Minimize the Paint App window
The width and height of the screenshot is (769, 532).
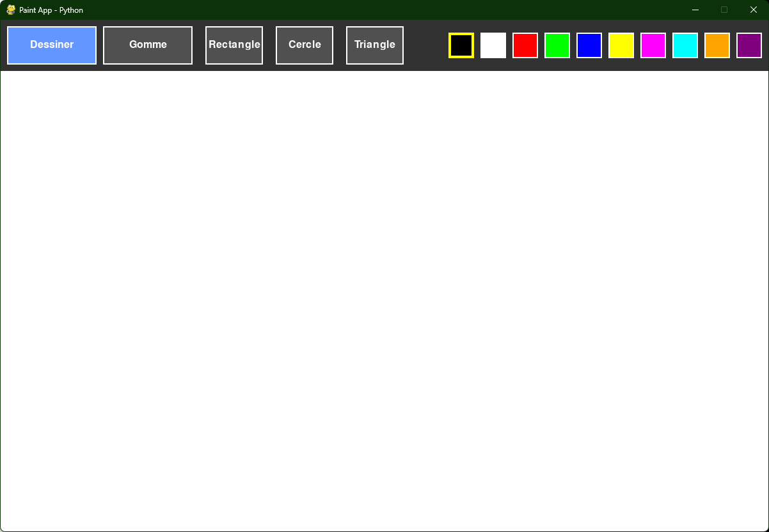point(695,10)
